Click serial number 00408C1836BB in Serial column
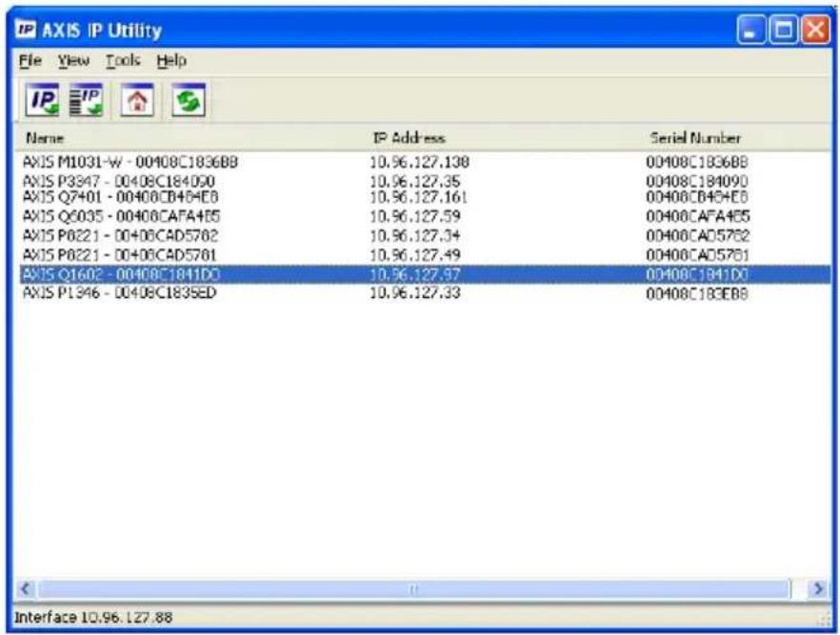840x635 pixels. 696,162
